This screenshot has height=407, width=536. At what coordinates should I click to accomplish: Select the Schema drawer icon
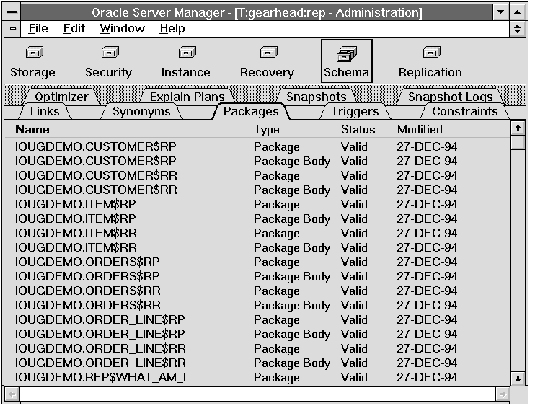[x=347, y=61]
